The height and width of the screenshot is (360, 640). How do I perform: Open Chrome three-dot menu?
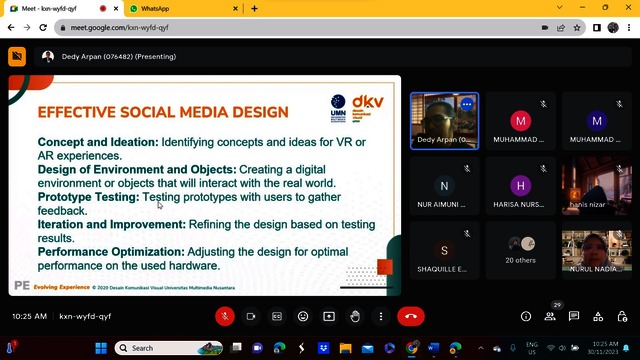tap(629, 28)
